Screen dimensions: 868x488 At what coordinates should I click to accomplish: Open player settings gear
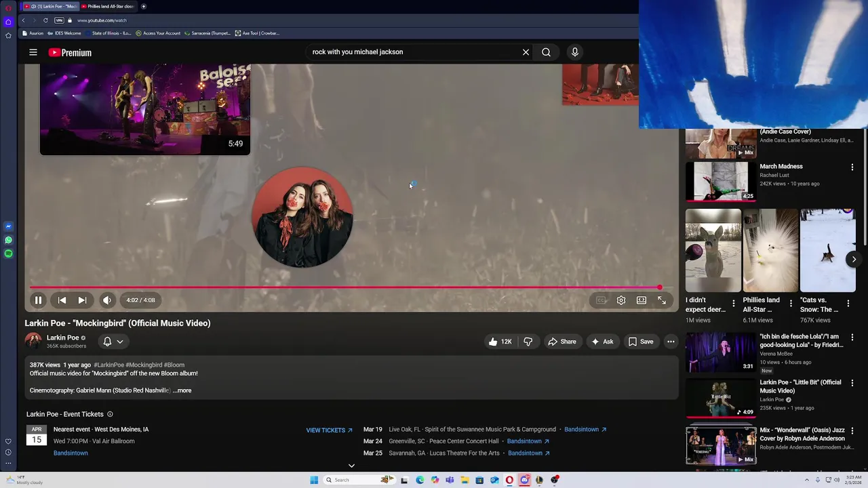coord(621,300)
